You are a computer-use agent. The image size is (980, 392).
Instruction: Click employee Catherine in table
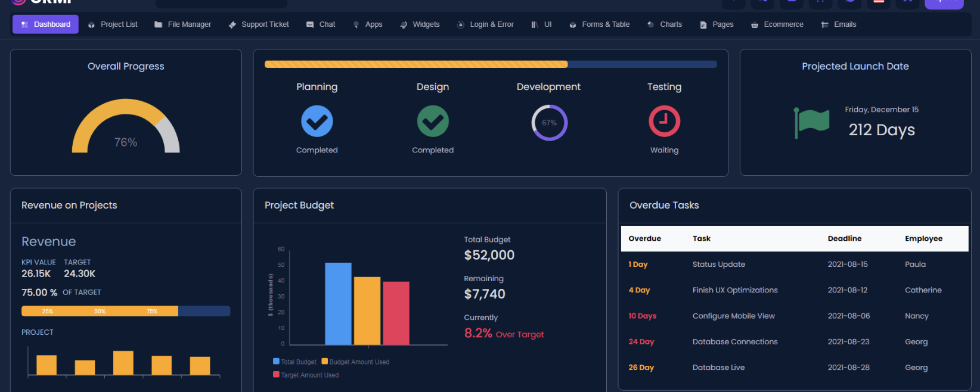click(923, 290)
